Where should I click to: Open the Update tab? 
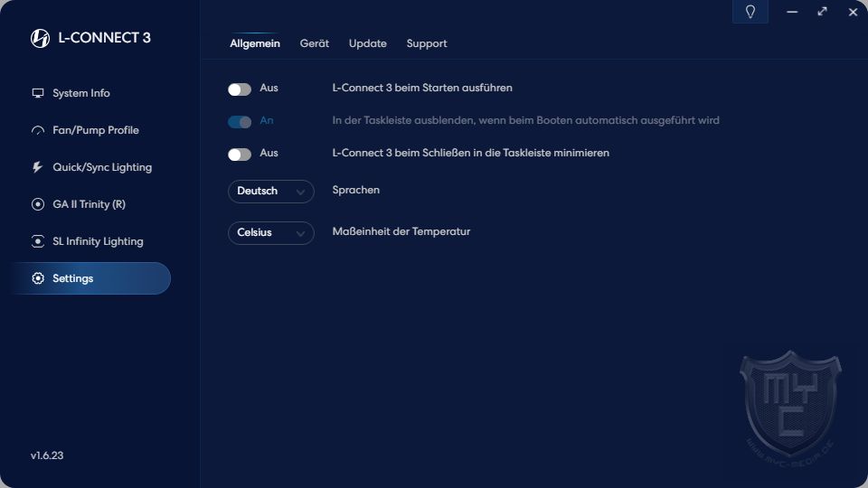point(368,43)
